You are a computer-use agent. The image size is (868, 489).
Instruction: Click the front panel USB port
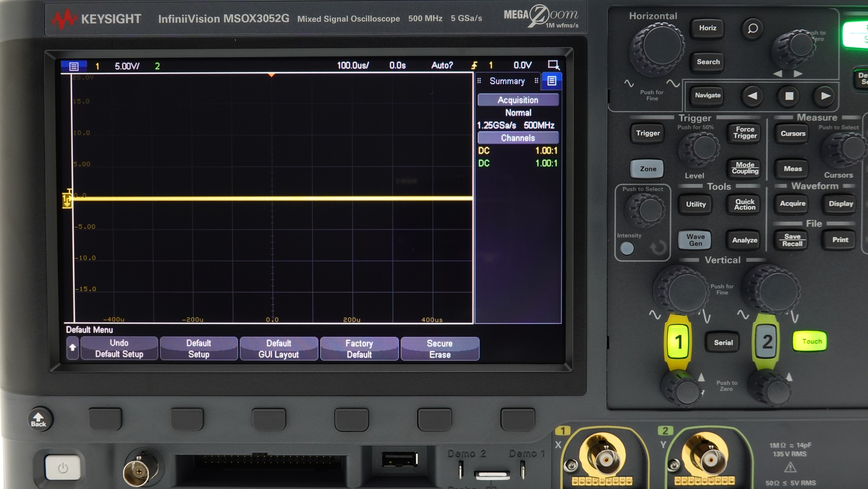pos(399,459)
